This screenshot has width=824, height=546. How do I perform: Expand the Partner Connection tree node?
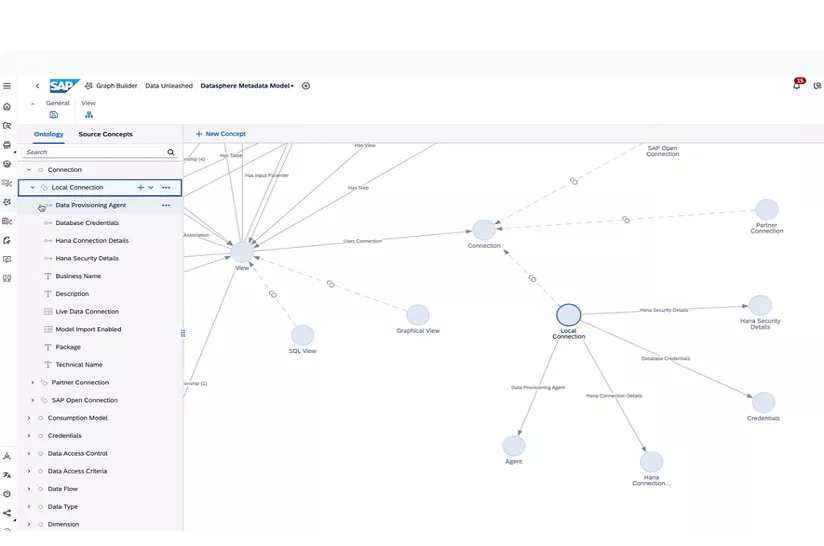click(x=33, y=383)
